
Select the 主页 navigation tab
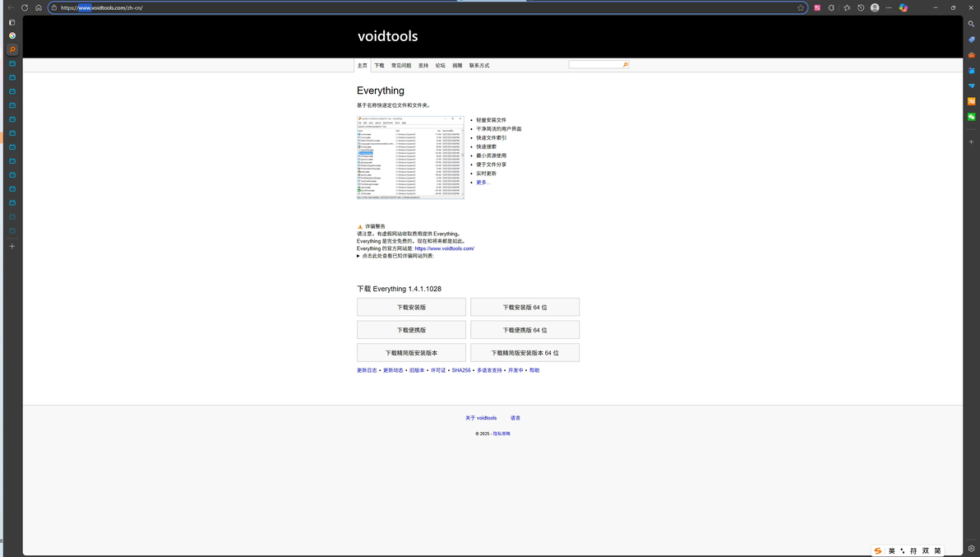(363, 66)
